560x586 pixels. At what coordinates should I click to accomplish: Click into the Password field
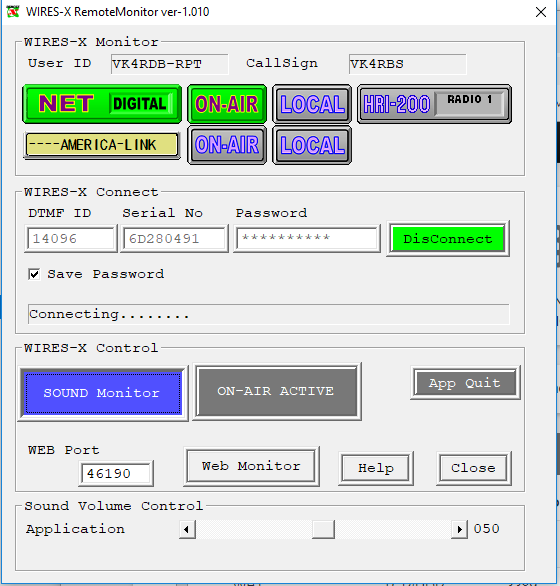pyautogui.click(x=307, y=238)
